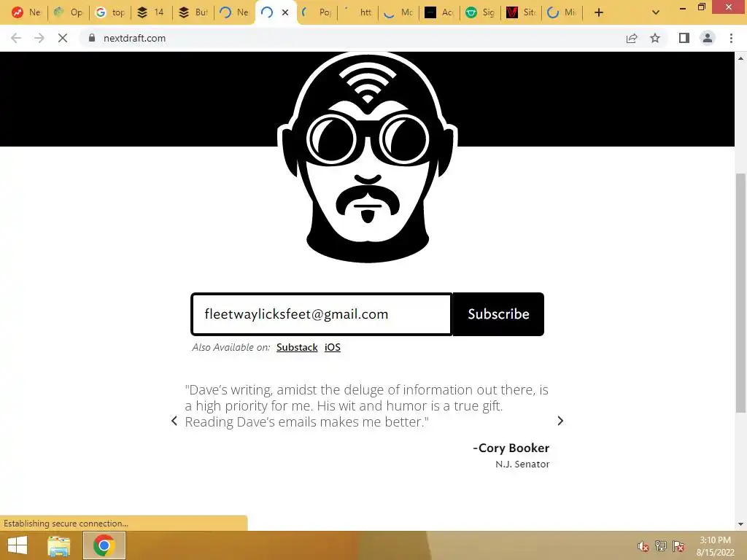747x560 pixels.
Task: Click the nextdraft.com address bar
Action: [352, 38]
